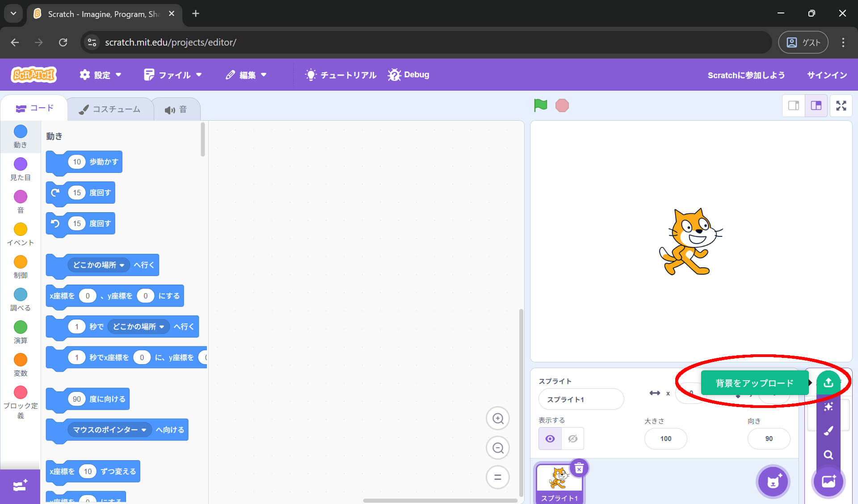Select the purple 見た目 category circle

20,164
